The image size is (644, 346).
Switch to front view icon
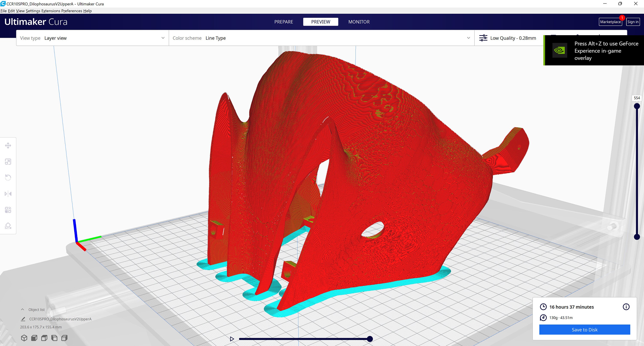(x=34, y=338)
